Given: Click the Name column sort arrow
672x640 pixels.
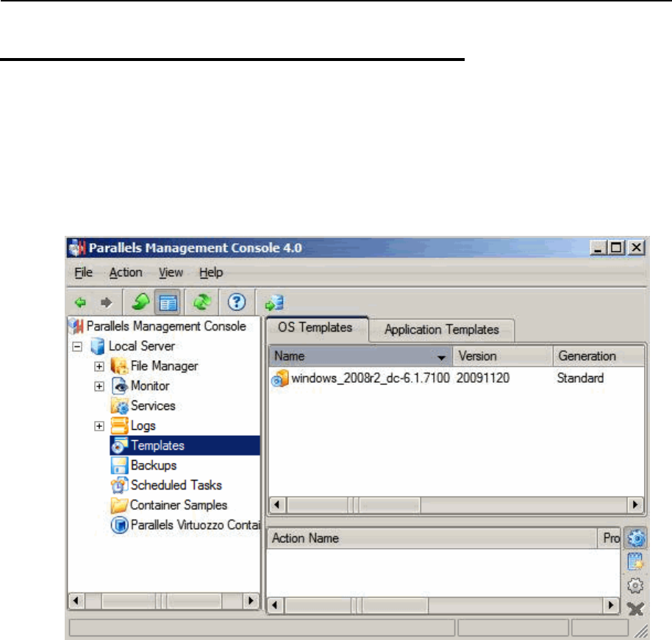Looking at the screenshot, I should click(x=441, y=357).
